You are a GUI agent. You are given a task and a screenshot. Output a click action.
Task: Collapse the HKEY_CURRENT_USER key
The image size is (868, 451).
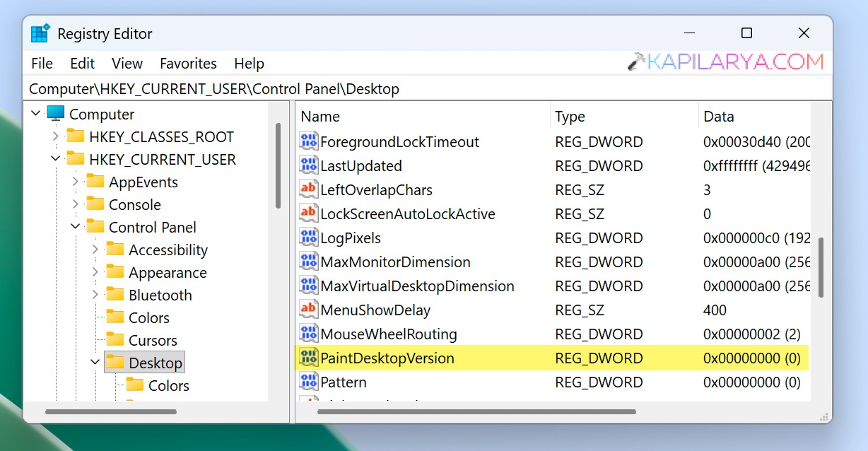[x=55, y=159]
